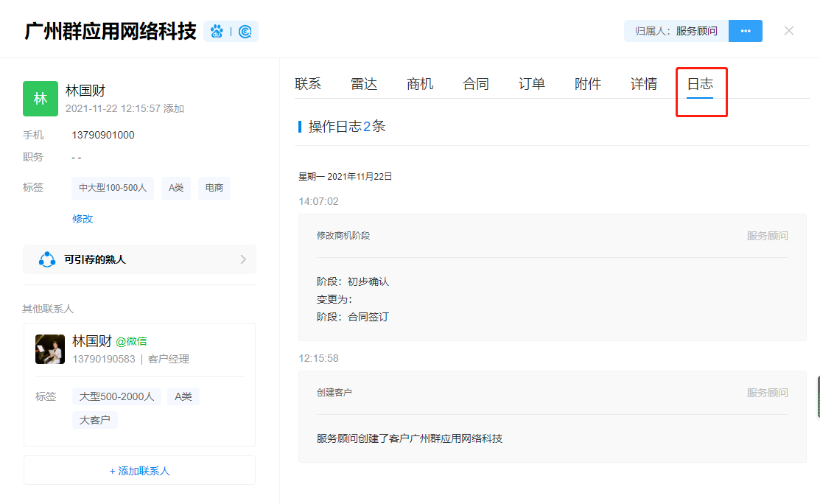The height and width of the screenshot is (504, 820).
Task: Click the share icon in 可引荐的熟人
Action: 47,259
